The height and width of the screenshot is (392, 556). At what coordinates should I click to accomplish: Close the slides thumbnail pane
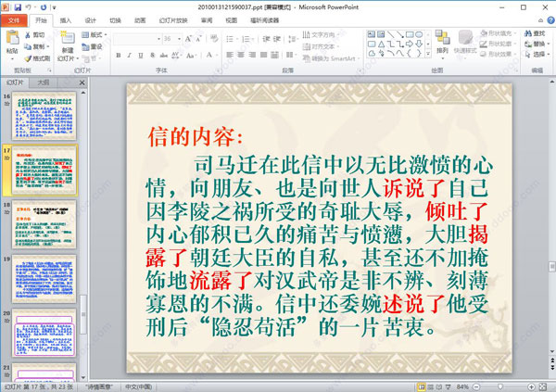[x=82, y=82]
